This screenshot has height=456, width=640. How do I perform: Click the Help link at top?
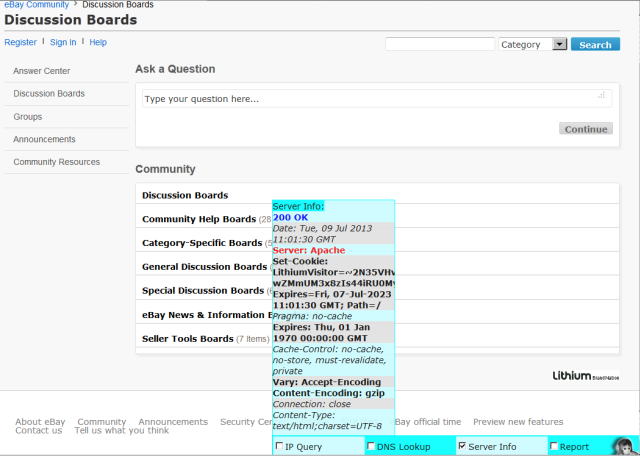click(98, 42)
